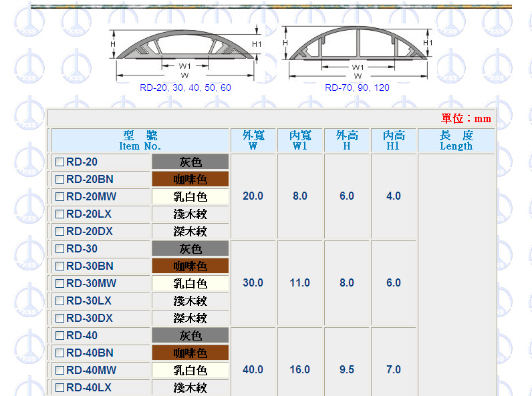Click the 淺木紋 color cell for RD-40LX
Viewport: 532px width, 396px height.
(x=190, y=387)
